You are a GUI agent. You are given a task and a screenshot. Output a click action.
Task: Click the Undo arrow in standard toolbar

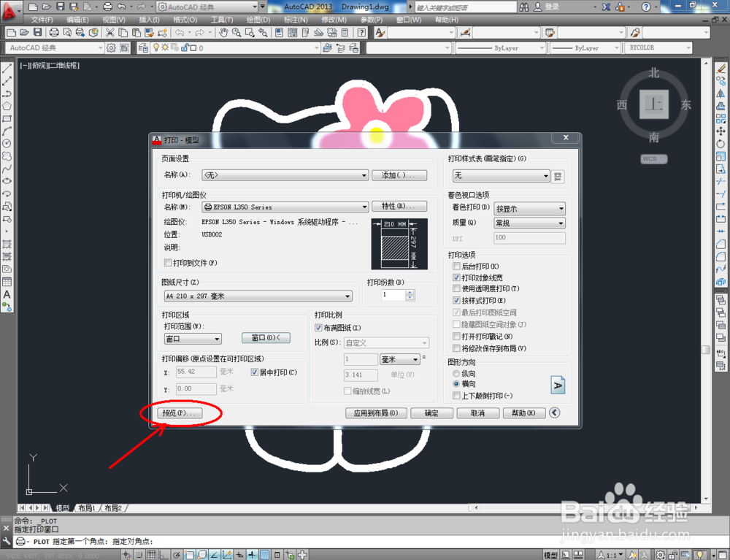click(180, 32)
